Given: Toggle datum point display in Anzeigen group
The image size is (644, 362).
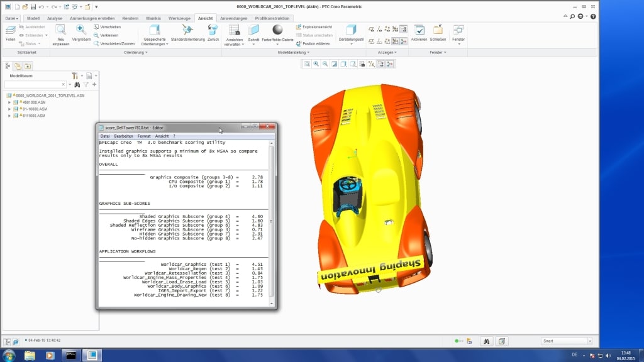Looking at the screenshot, I should tap(387, 29).
